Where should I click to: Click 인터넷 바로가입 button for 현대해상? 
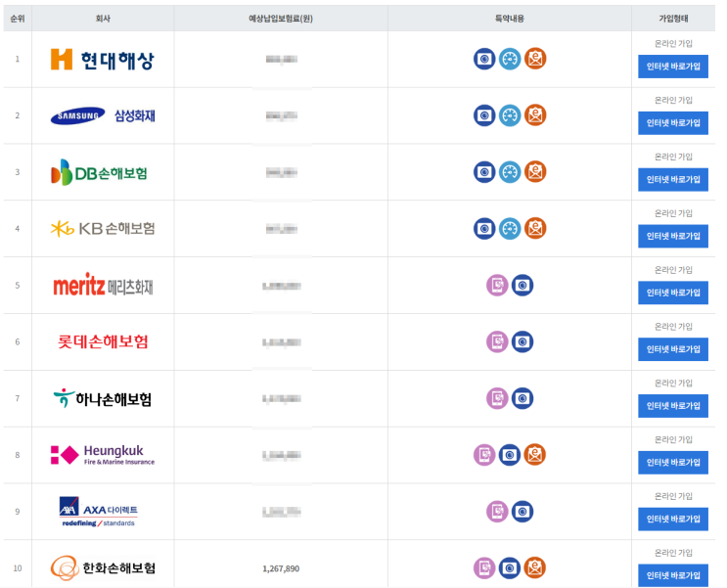tap(673, 67)
